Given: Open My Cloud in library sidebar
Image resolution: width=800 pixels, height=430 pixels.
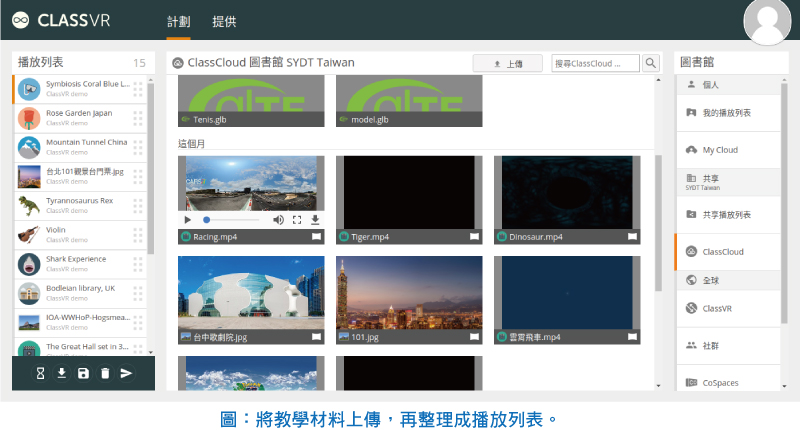Looking at the screenshot, I should [x=719, y=150].
